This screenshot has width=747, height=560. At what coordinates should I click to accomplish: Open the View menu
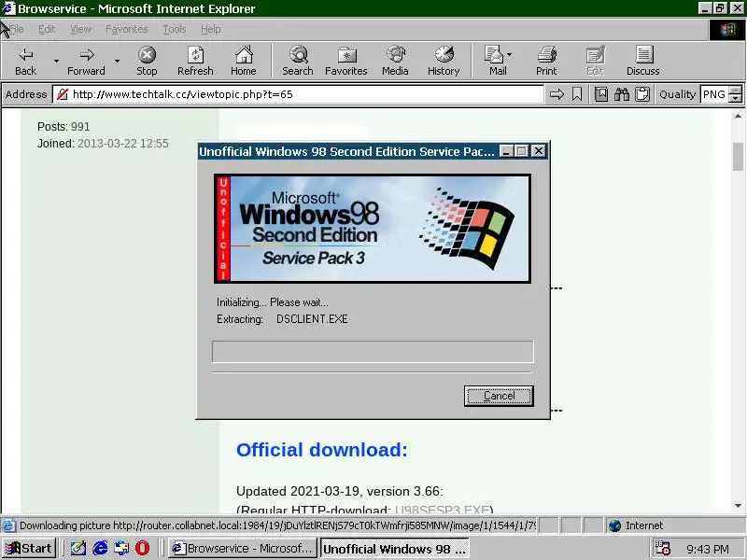80,29
